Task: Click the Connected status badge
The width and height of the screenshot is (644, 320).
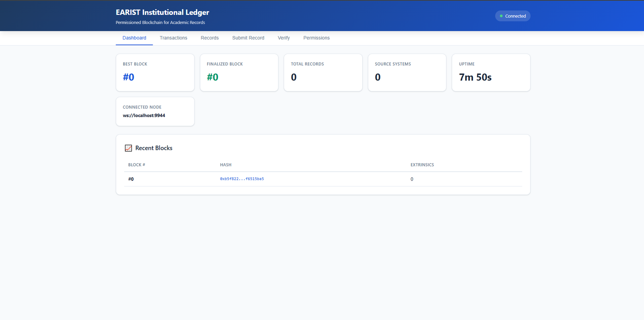Action: 513,16
